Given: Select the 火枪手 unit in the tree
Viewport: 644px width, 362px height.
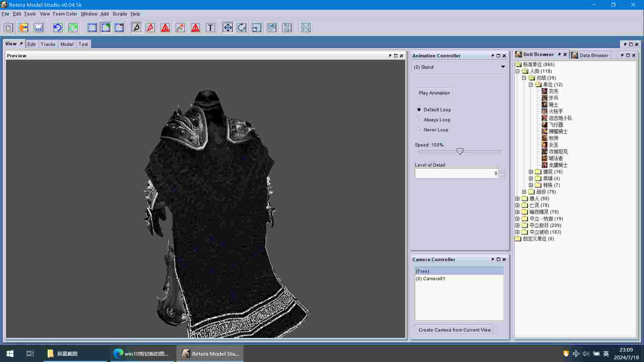Looking at the screenshot, I should coord(556,111).
